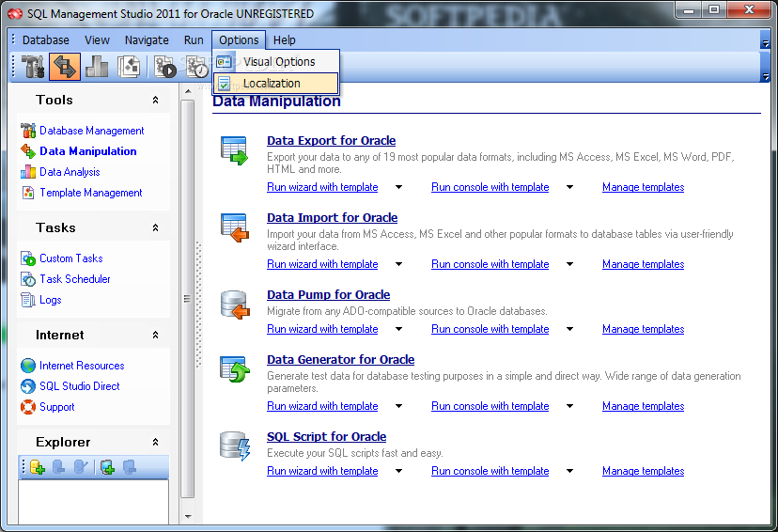This screenshot has height=532, width=778.
Task: Open the Data Generator for Oracle link
Action: (x=340, y=360)
